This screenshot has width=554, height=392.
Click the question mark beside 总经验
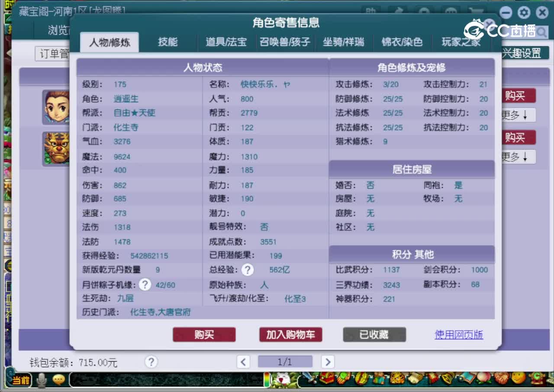(x=247, y=270)
